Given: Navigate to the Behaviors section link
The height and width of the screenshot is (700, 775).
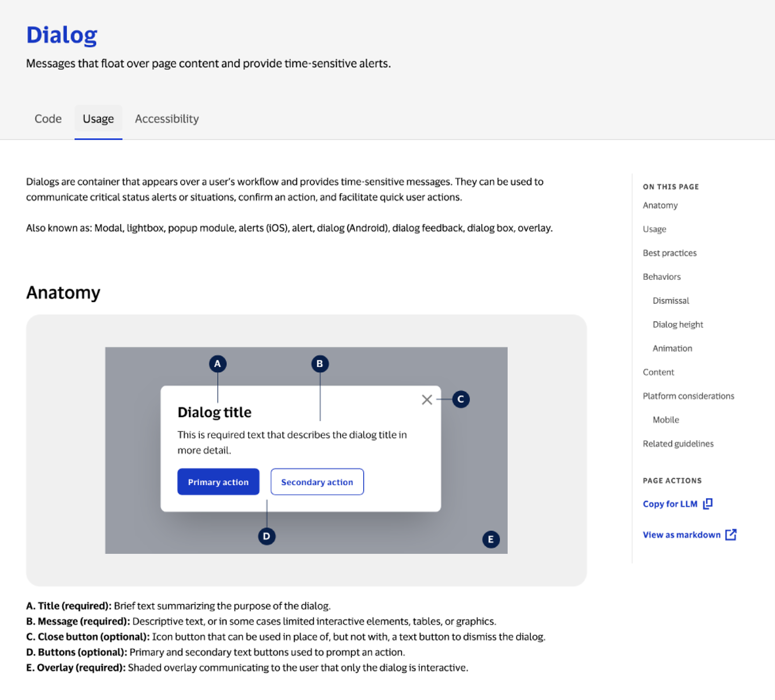Looking at the screenshot, I should coord(661,277).
